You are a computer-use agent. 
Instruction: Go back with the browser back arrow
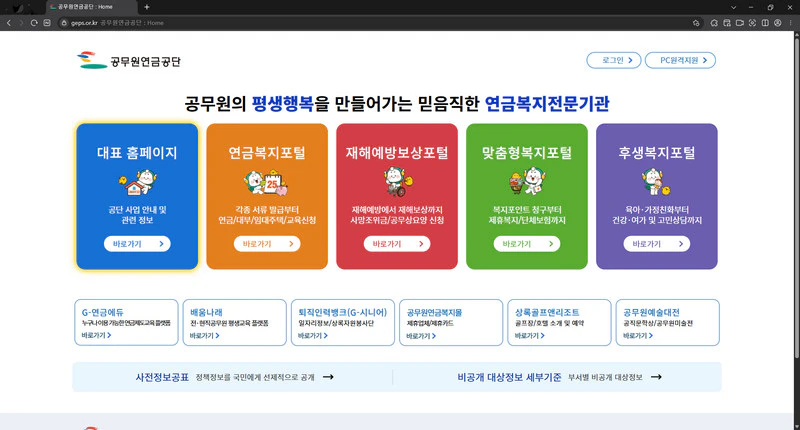[9, 22]
